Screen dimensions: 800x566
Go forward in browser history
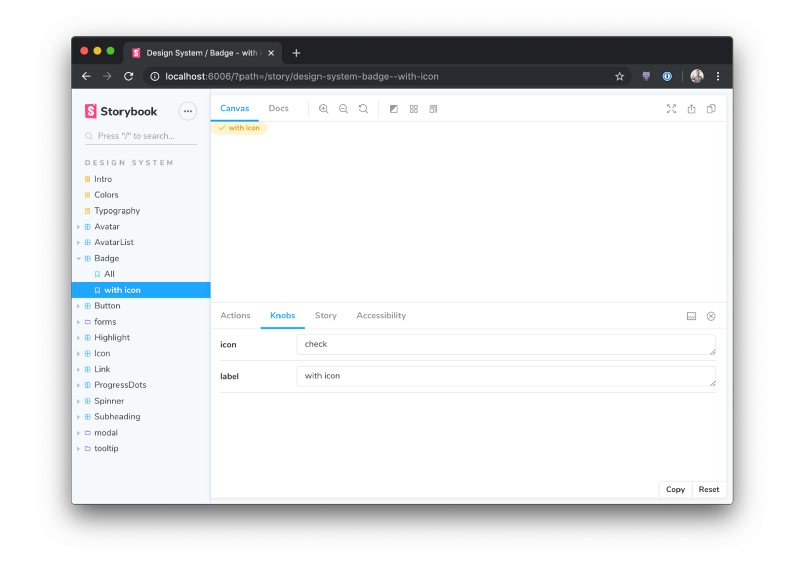(107, 77)
